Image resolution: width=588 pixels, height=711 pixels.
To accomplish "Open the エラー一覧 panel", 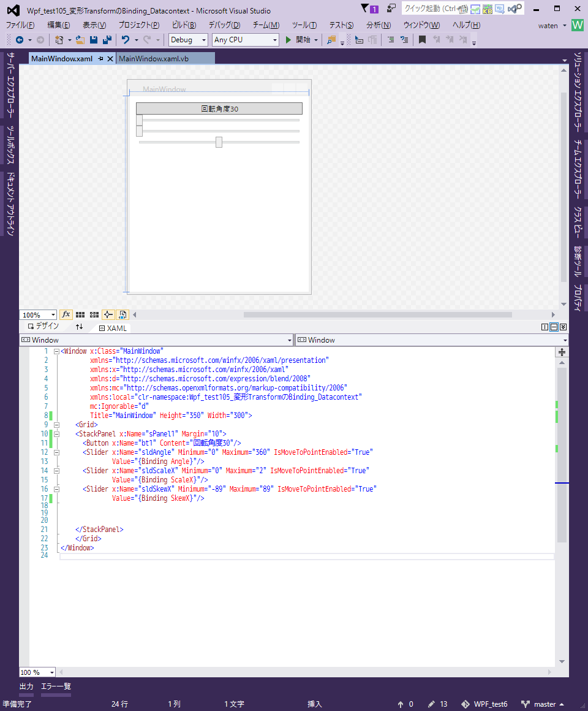I will 55,686.
